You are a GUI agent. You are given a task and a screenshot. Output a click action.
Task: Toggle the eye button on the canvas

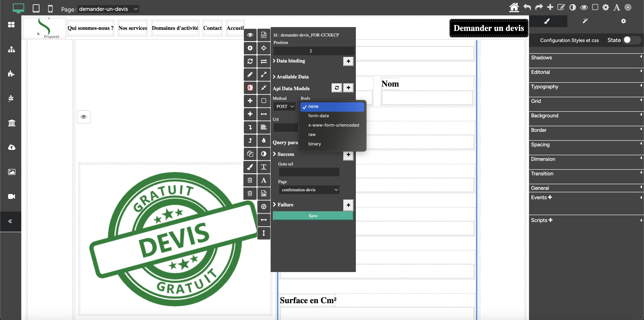[83, 117]
